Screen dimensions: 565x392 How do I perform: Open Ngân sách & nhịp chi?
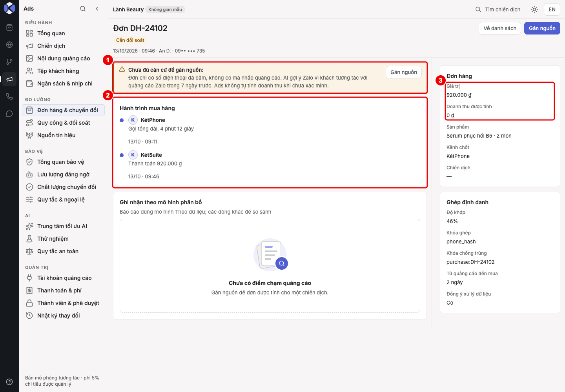(x=63, y=83)
